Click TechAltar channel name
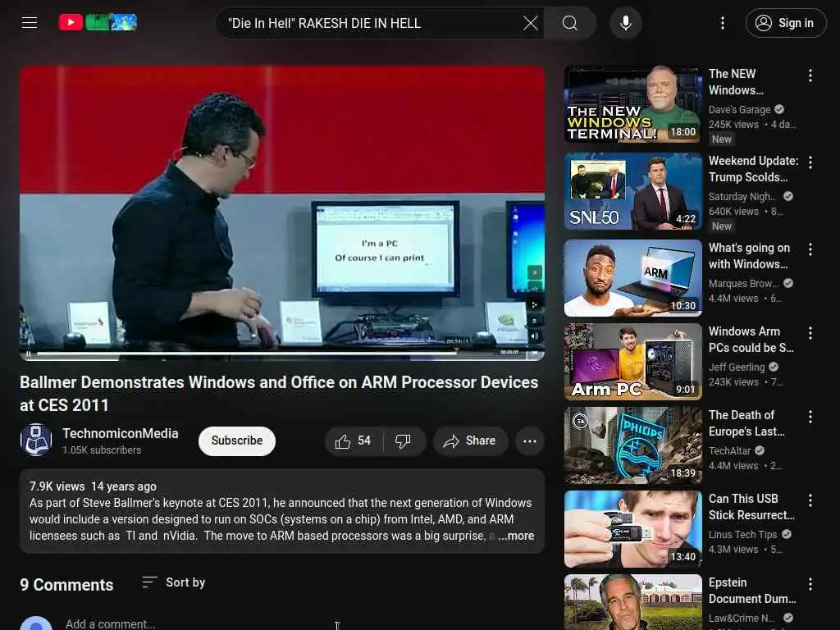 pos(729,450)
